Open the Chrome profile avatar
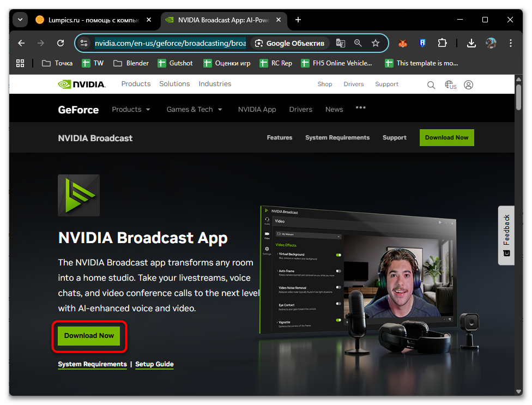The height and width of the screenshot is (405, 532). [x=491, y=43]
